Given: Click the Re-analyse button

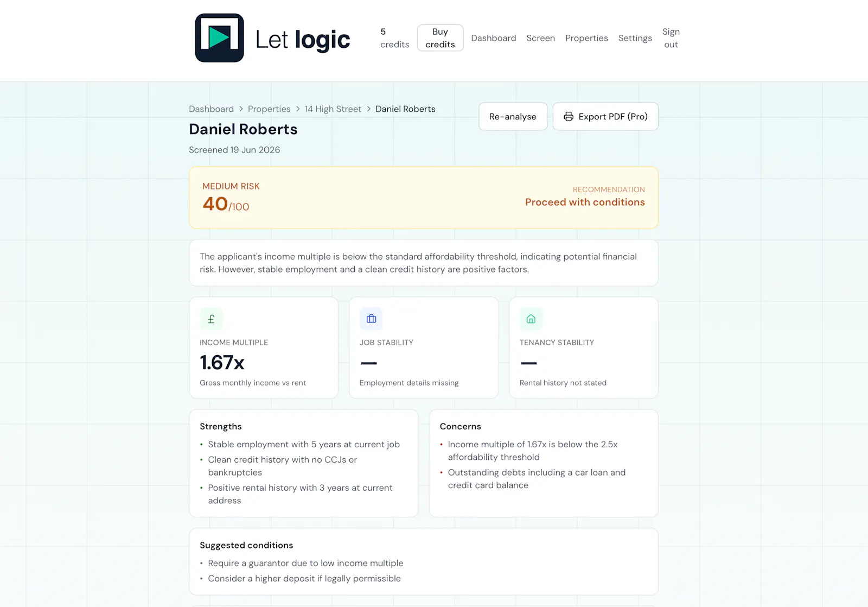Looking at the screenshot, I should click(x=513, y=117).
